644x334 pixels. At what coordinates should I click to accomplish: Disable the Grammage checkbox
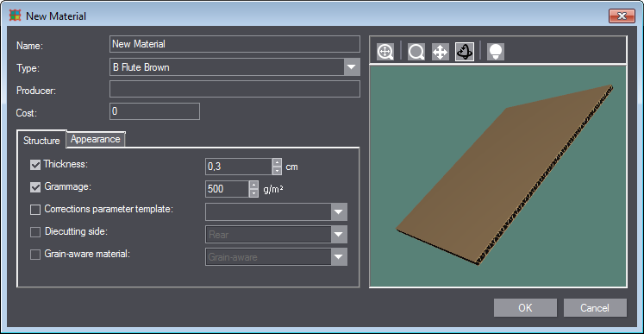35,187
